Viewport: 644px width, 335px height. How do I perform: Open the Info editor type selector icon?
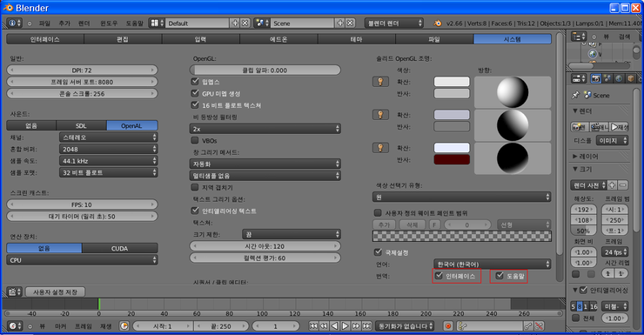click(x=15, y=23)
